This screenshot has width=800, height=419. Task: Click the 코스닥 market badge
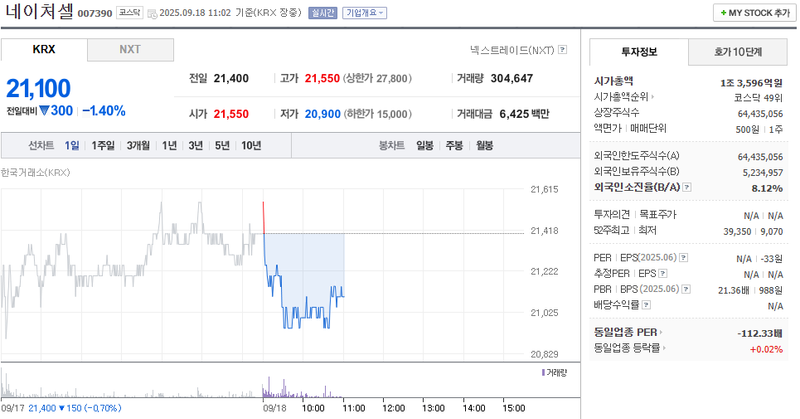(x=130, y=13)
